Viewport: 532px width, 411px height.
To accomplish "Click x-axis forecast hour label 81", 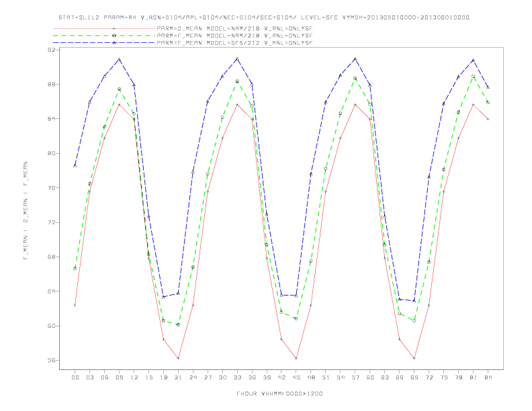I will [x=474, y=377].
